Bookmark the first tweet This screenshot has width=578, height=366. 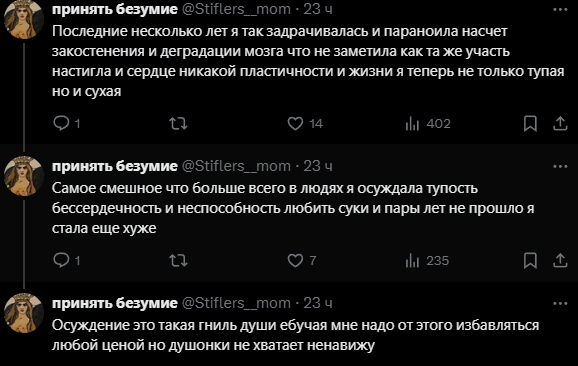pyautogui.click(x=530, y=123)
